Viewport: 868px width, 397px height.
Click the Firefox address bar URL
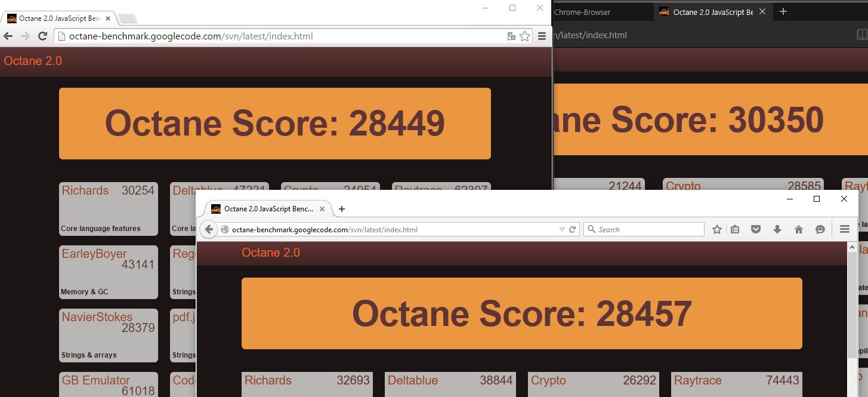325,229
